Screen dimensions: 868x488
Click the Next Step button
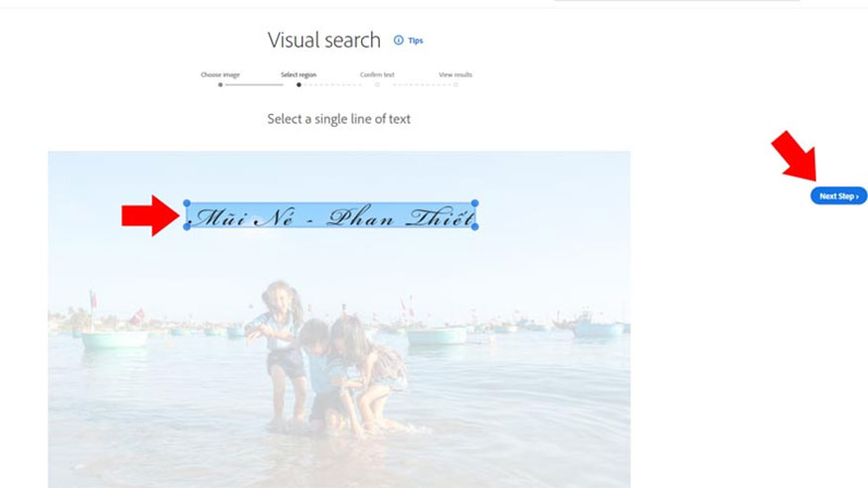[x=838, y=195]
